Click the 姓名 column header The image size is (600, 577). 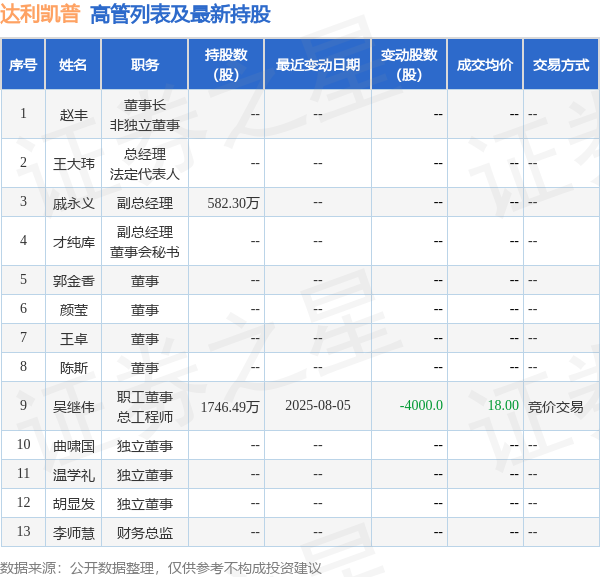coord(73,64)
